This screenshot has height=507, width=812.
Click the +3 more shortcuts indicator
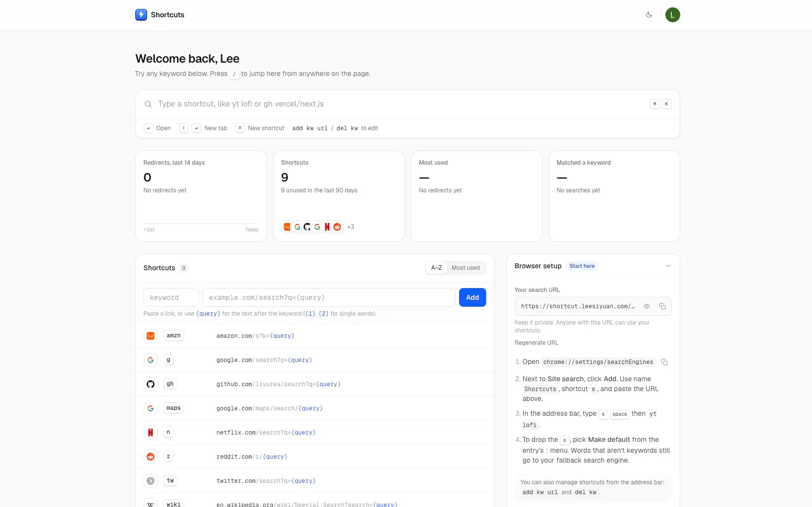(350, 227)
